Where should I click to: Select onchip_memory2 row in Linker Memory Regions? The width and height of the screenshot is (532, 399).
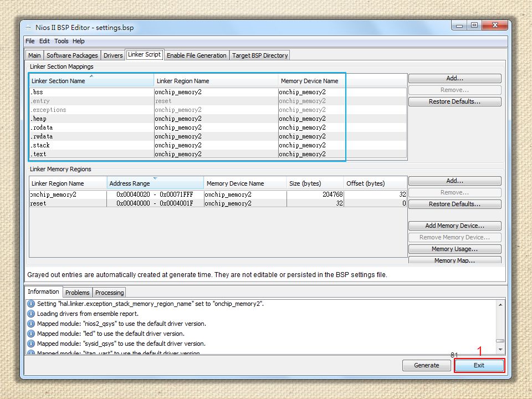(x=218, y=195)
